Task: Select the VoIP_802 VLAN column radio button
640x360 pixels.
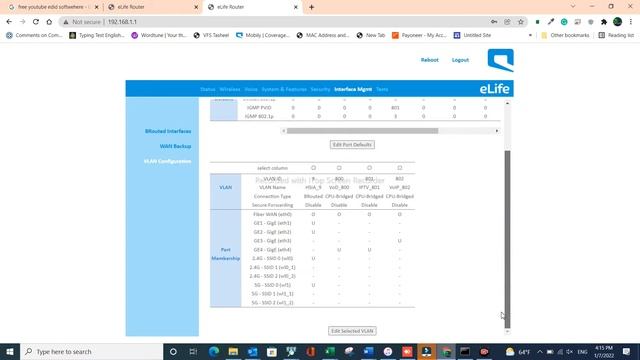Action: 400,168
